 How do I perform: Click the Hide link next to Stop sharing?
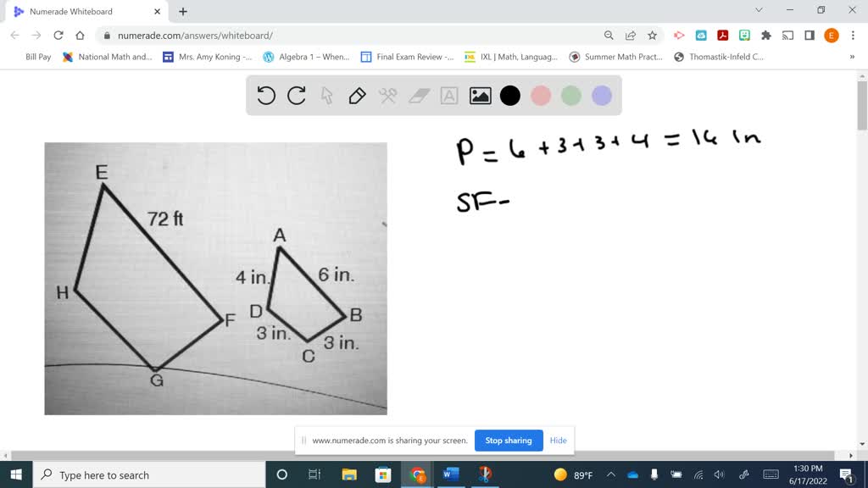(x=558, y=441)
